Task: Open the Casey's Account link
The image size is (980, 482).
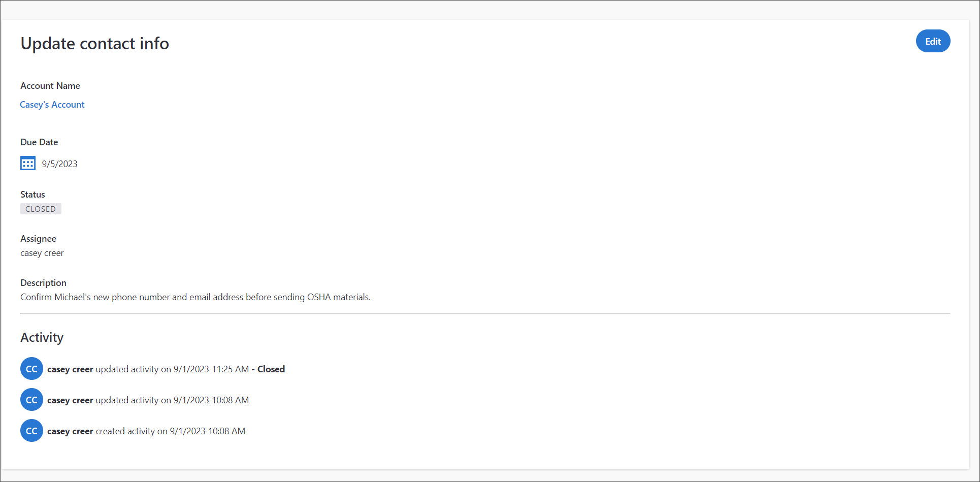Action: [x=52, y=105]
